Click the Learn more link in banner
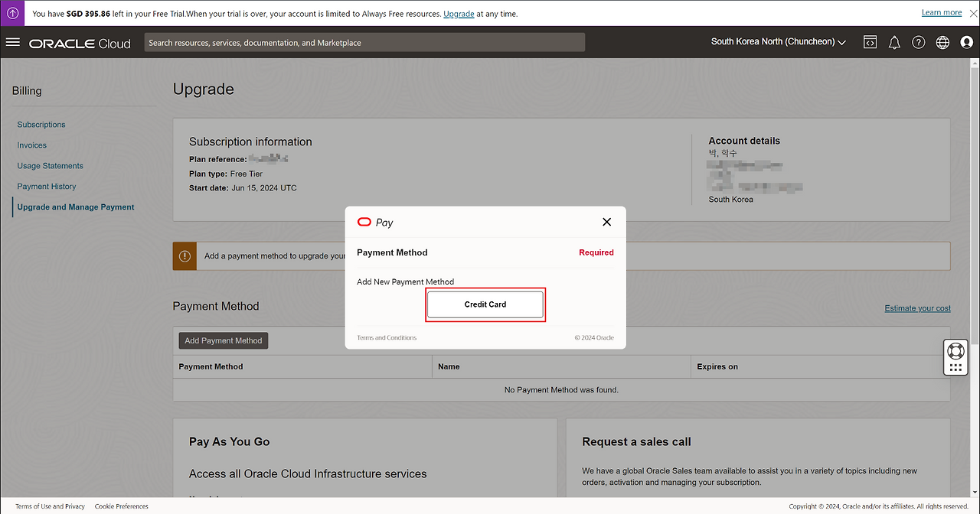The height and width of the screenshot is (514, 980). [942, 12]
